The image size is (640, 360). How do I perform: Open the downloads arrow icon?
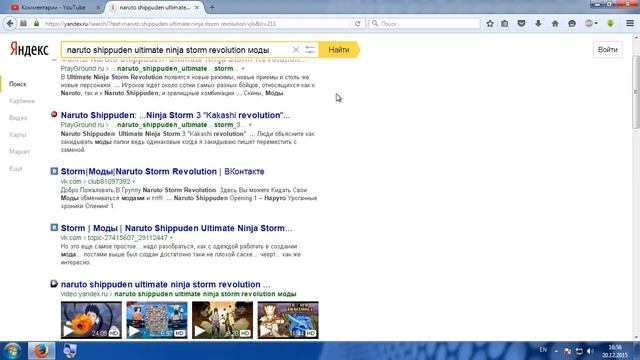[538, 24]
